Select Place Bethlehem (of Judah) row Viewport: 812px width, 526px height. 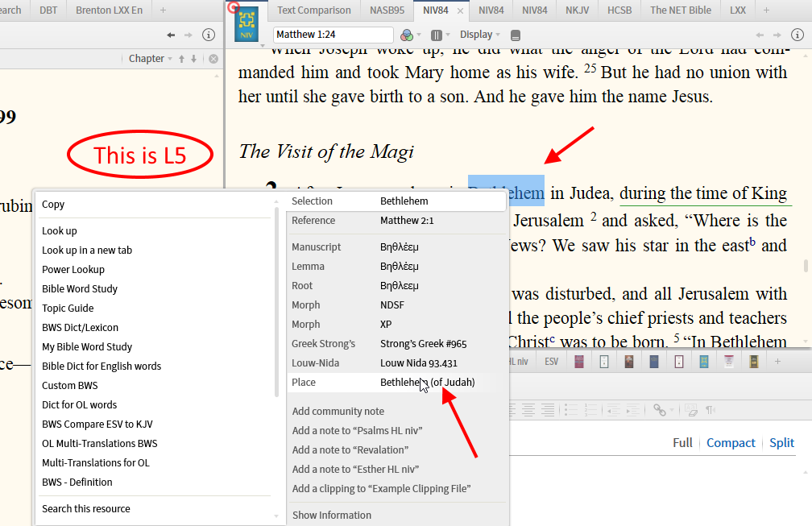(396, 382)
